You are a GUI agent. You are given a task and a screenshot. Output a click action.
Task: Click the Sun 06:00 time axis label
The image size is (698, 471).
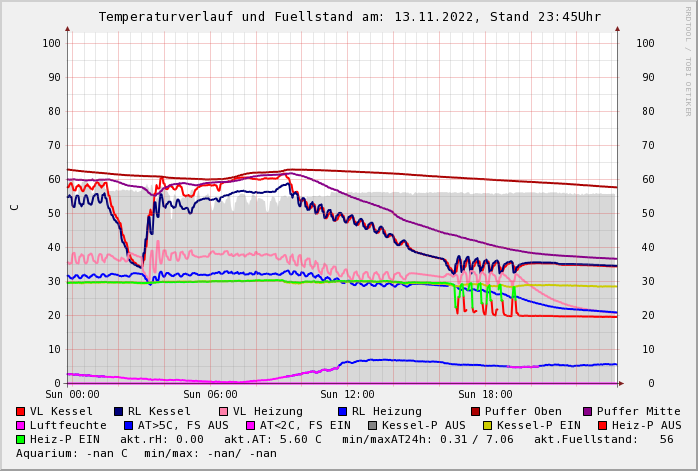tap(210, 395)
